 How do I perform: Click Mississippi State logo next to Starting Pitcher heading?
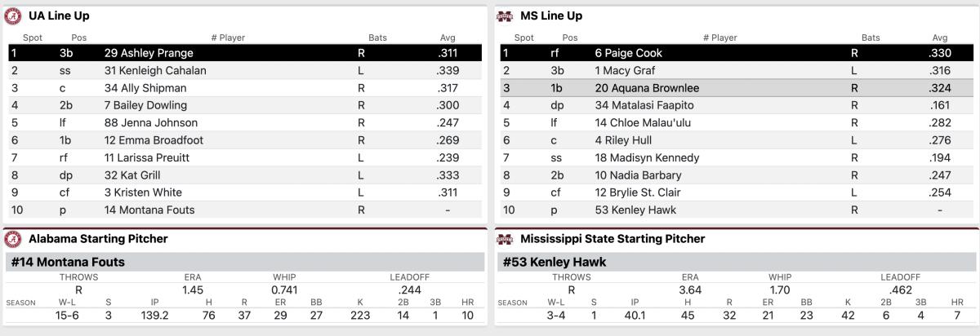pos(505,239)
